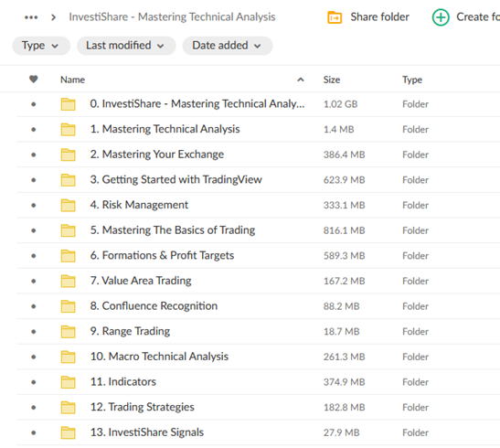Toggle favorite dot for 7. Value Area Trading
The height and width of the screenshot is (448, 500).
coord(34,281)
